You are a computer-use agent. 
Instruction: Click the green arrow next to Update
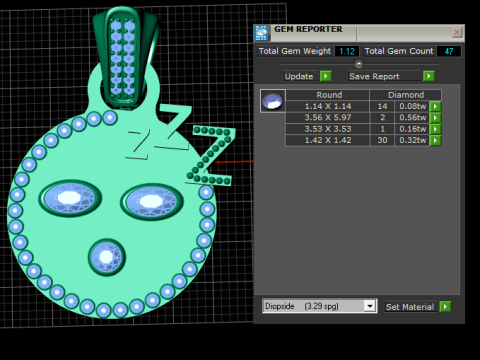(326, 76)
